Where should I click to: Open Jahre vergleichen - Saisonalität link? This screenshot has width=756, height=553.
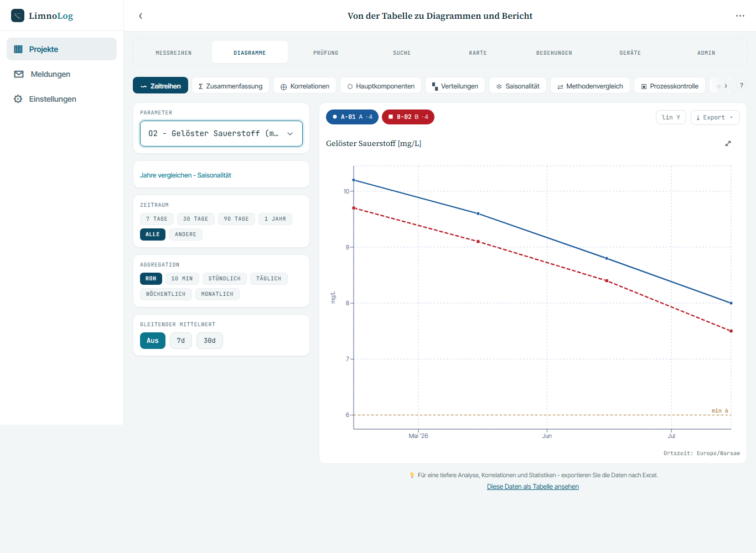(185, 175)
